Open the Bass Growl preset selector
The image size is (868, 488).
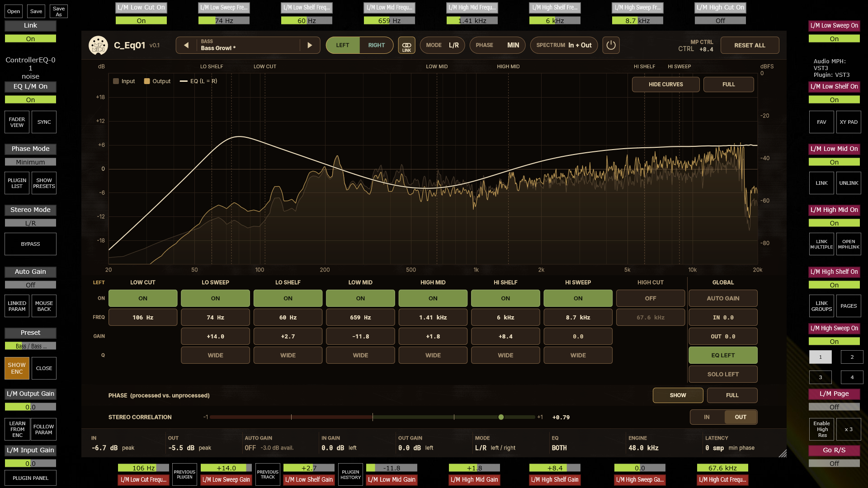click(x=248, y=45)
